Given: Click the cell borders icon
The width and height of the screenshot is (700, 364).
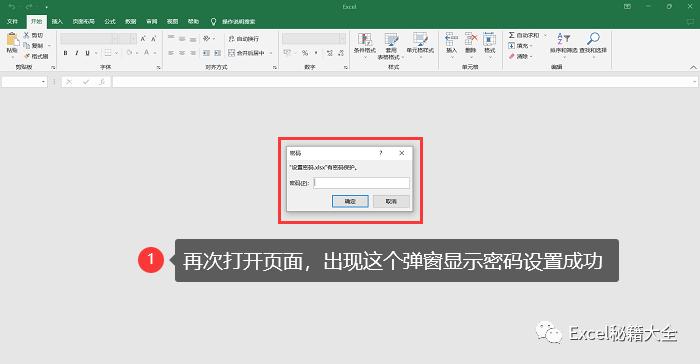Looking at the screenshot, I should (x=108, y=53).
